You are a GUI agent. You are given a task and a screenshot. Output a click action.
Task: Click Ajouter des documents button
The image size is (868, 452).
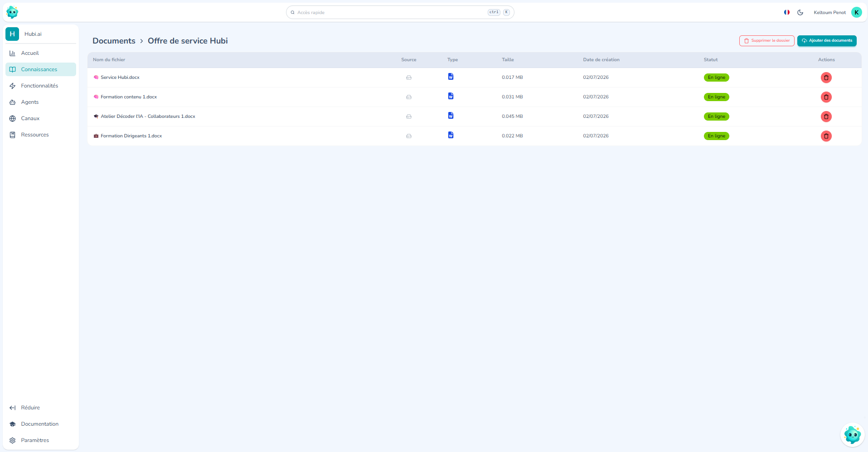click(x=827, y=41)
